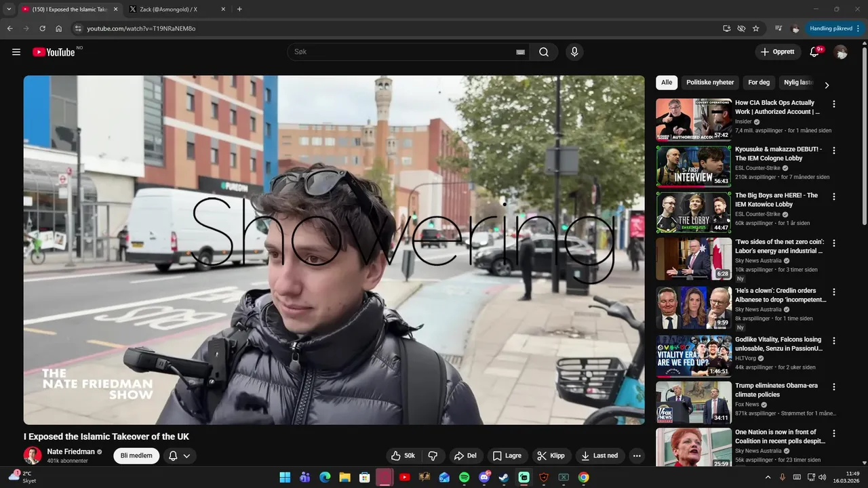Show more filter chips with right chevron

coord(826,85)
